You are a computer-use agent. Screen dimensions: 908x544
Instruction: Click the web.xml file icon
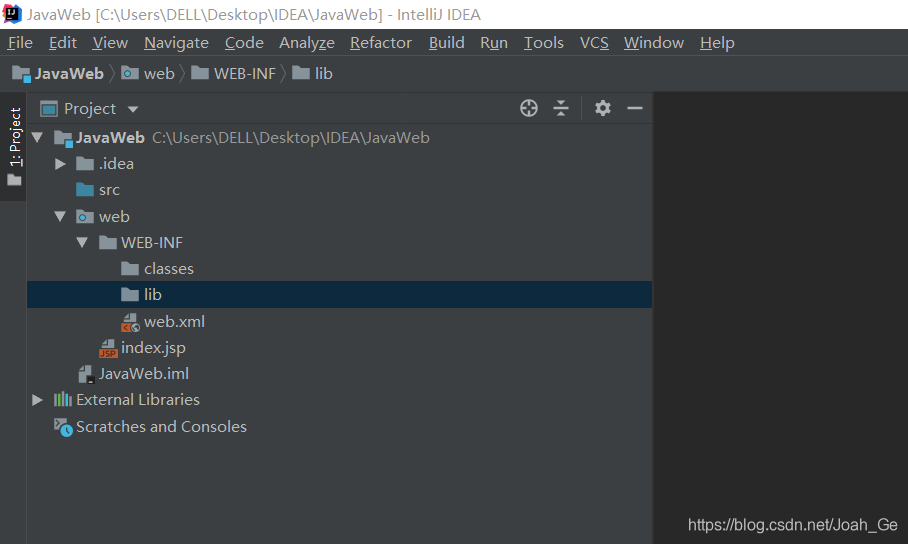[x=130, y=322]
